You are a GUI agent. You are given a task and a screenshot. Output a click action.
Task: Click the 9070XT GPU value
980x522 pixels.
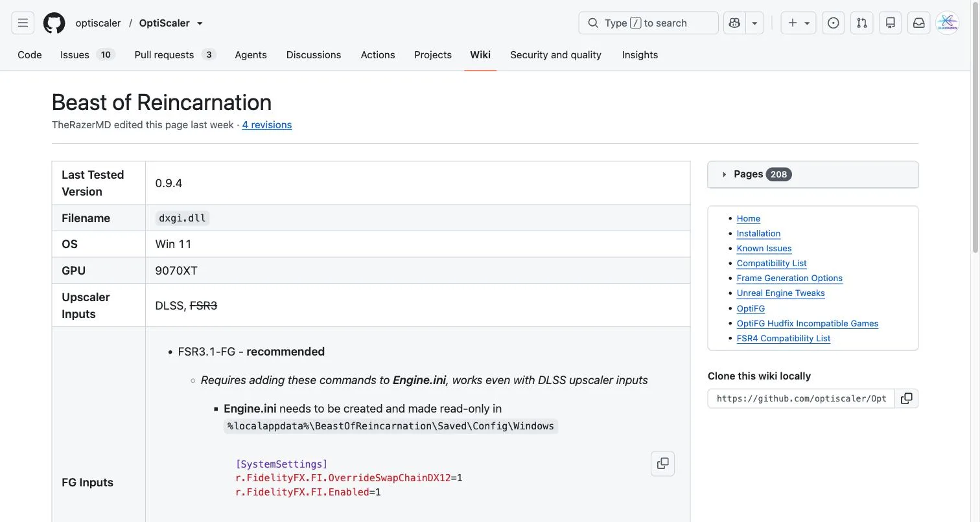[176, 271]
